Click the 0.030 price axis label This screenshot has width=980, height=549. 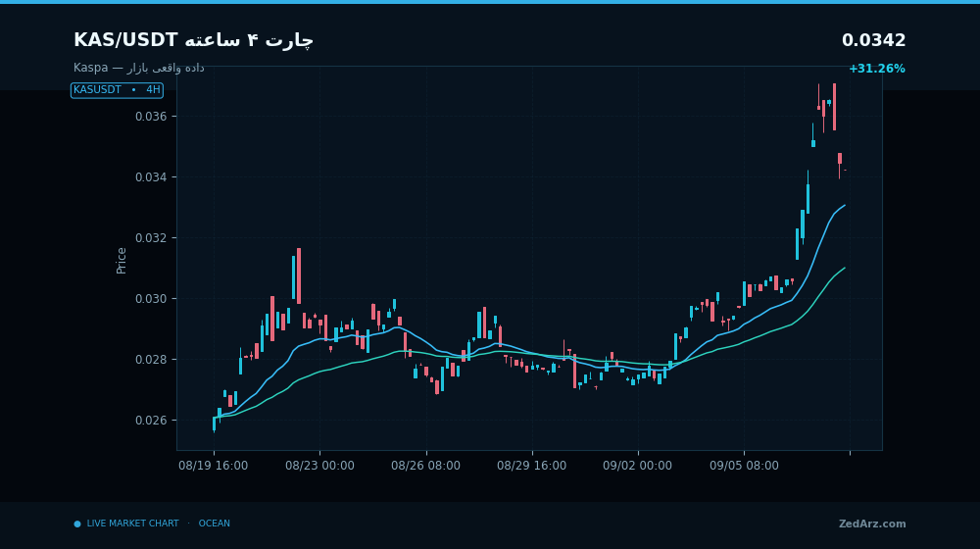click(x=149, y=299)
